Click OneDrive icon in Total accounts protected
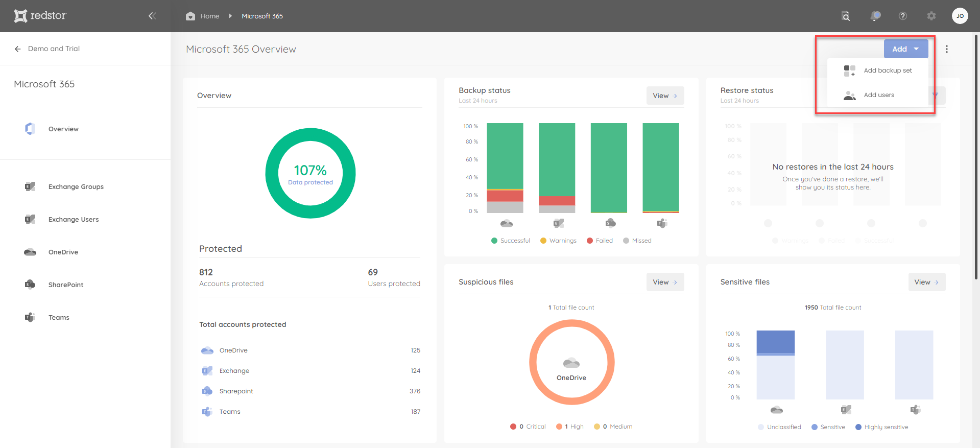 click(x=207, y=350)
